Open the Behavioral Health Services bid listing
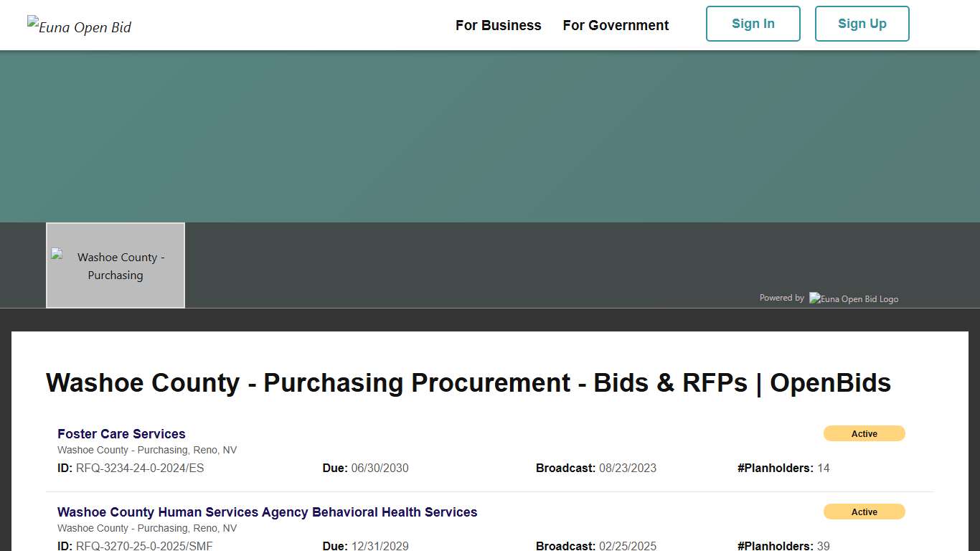Viewport: 980px width, 551px height. click(267, 512)
